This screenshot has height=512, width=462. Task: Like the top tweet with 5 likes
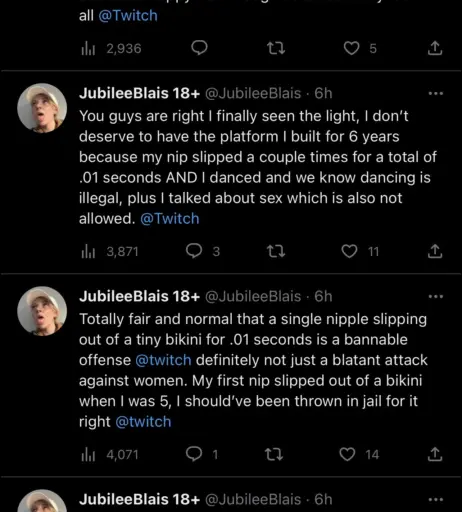(351, 48)
